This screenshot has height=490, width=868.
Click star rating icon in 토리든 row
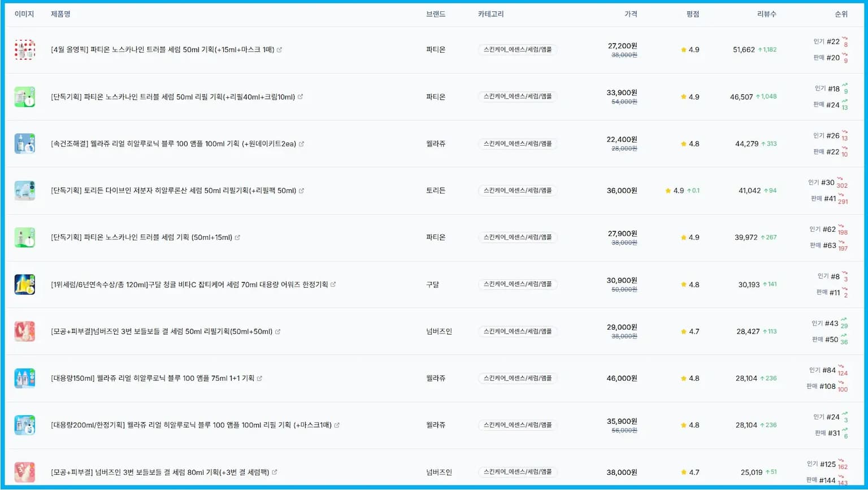click(669, 190)
